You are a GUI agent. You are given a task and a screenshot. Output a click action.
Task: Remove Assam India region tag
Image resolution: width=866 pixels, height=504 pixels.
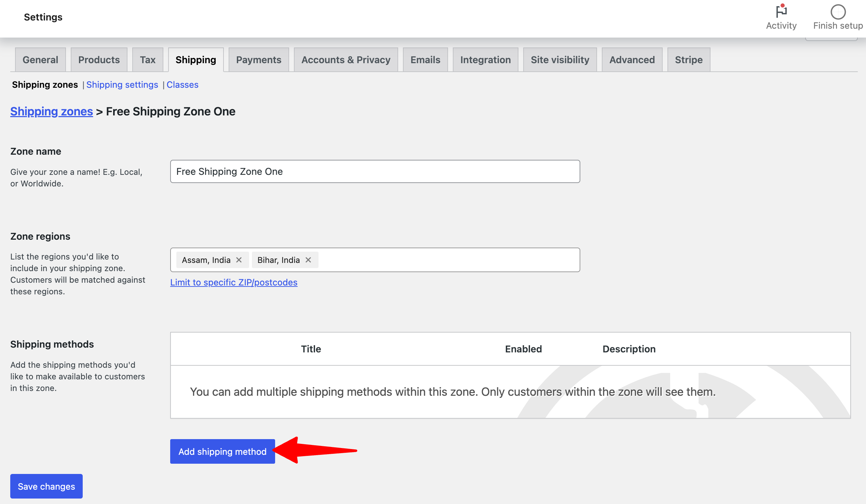pos(239,260)
